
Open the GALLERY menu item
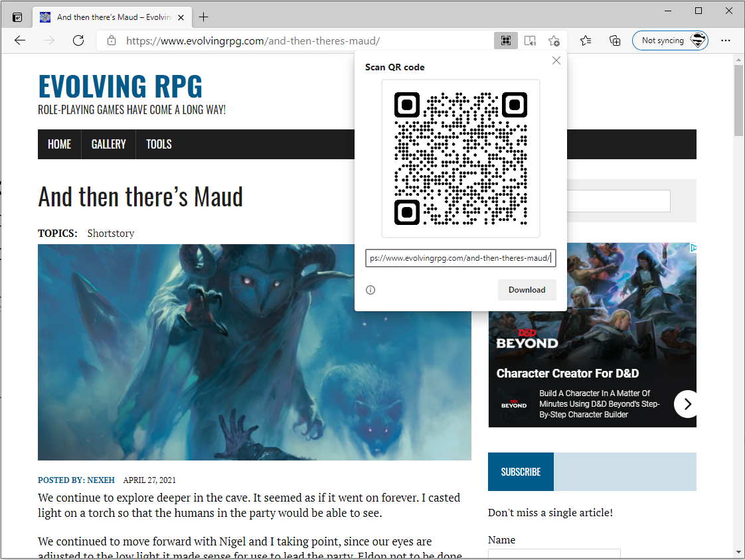(109, 145)
